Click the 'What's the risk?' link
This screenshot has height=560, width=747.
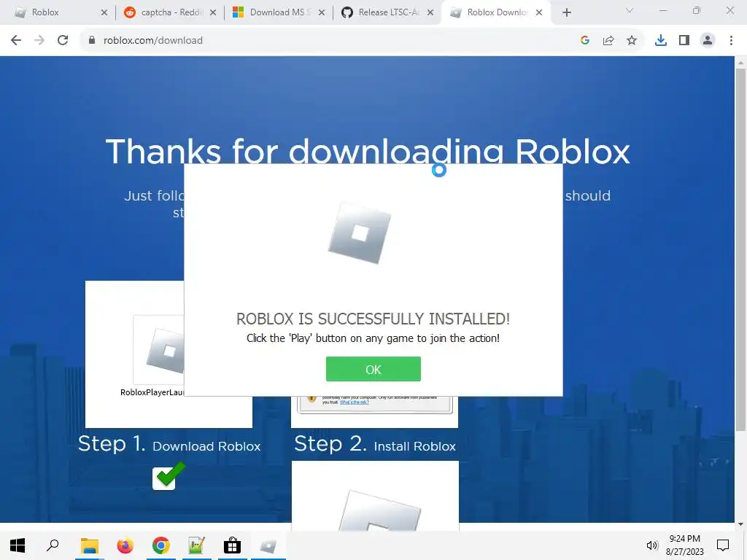coord(354,402)
